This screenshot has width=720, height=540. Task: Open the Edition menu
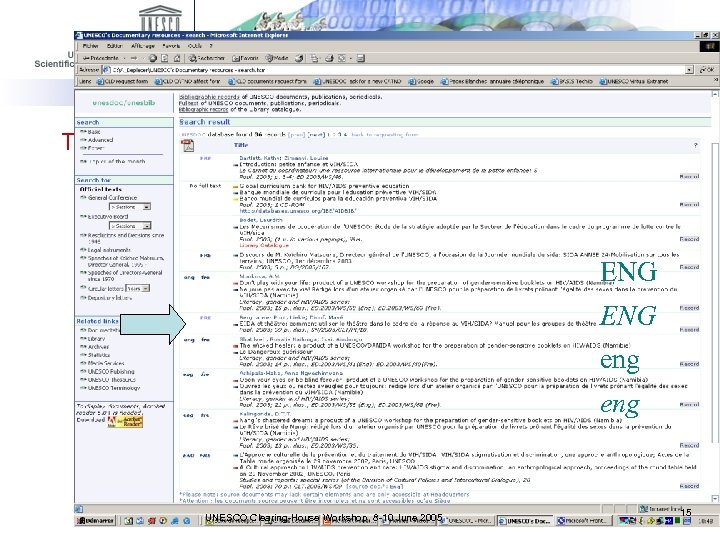(114, 46)
